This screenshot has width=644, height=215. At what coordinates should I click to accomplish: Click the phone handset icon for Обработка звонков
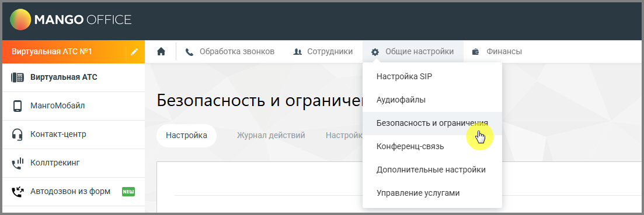[189, 52]
